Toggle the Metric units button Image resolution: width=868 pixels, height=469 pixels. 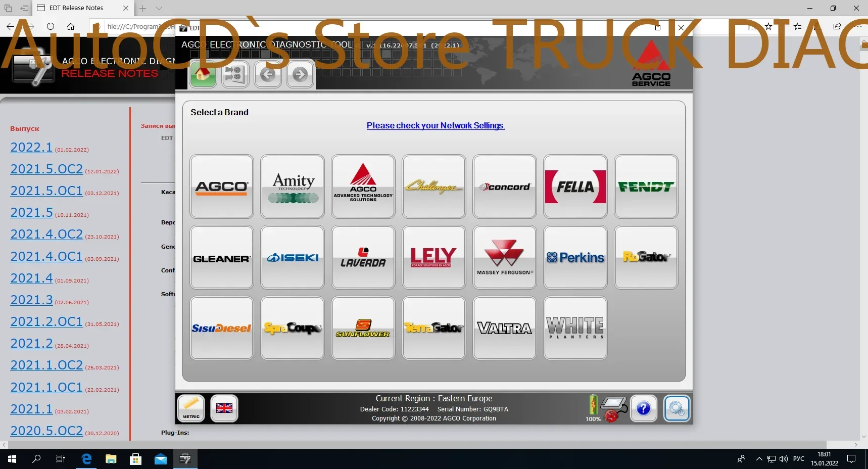[x=191, y=408]
